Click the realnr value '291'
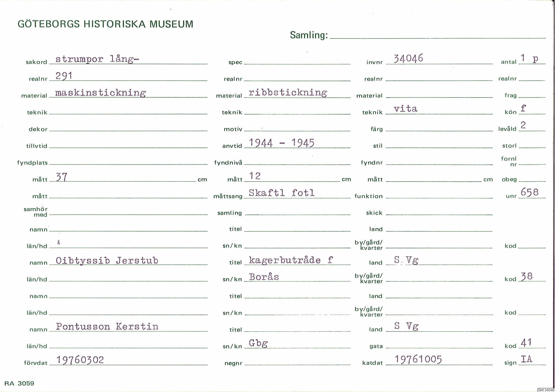The width and height of the screenshot is (555, 392). coord(64,76)
